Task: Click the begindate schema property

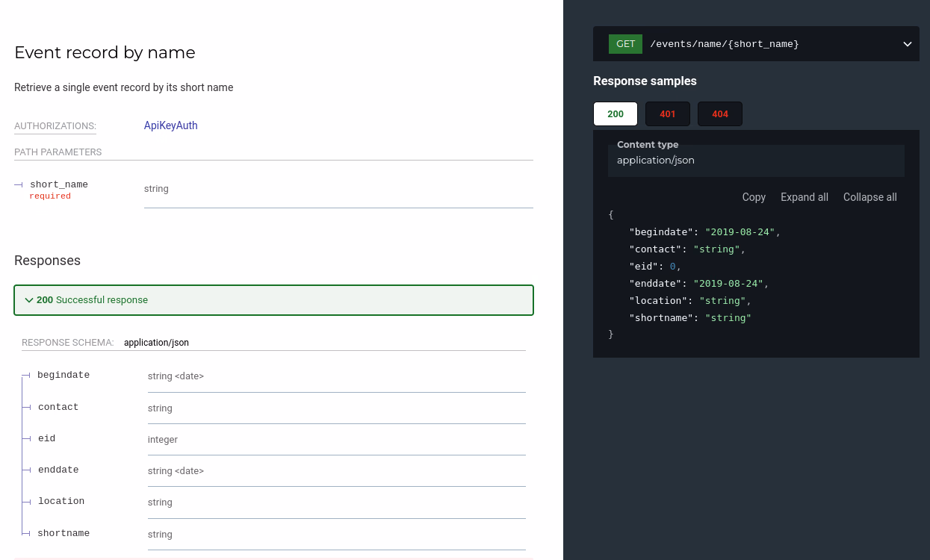Action: click(63, 375)
